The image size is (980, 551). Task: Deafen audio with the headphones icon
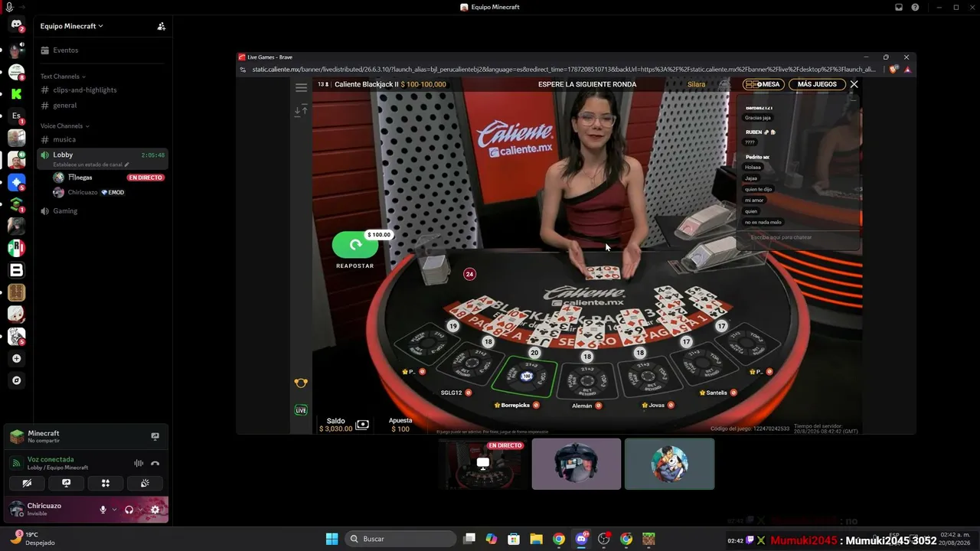(x=129, y=510)
